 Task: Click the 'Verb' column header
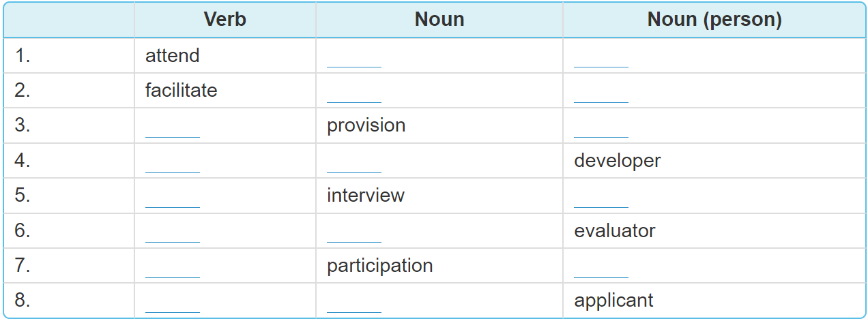click(x=225, y=20)
